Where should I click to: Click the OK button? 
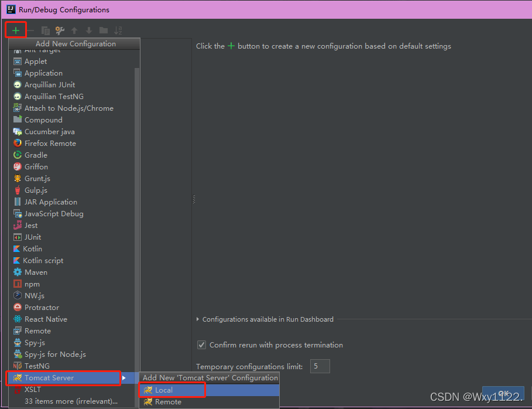coord(503,394)
